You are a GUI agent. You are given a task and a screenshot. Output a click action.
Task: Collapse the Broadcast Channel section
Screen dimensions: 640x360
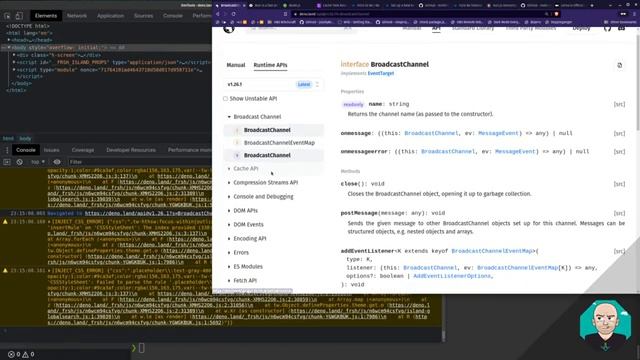click(x=229, y=117)
